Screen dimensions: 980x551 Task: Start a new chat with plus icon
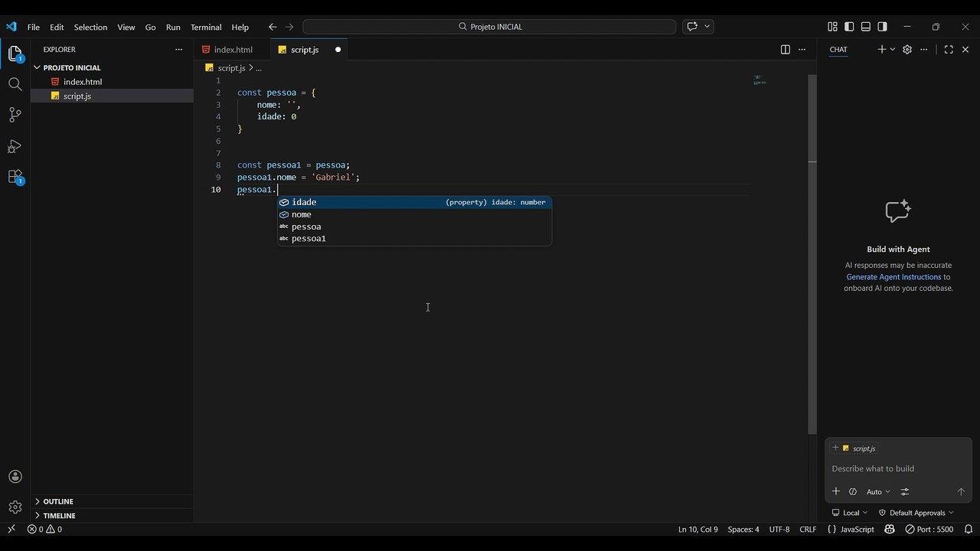[x=881, y=50]
